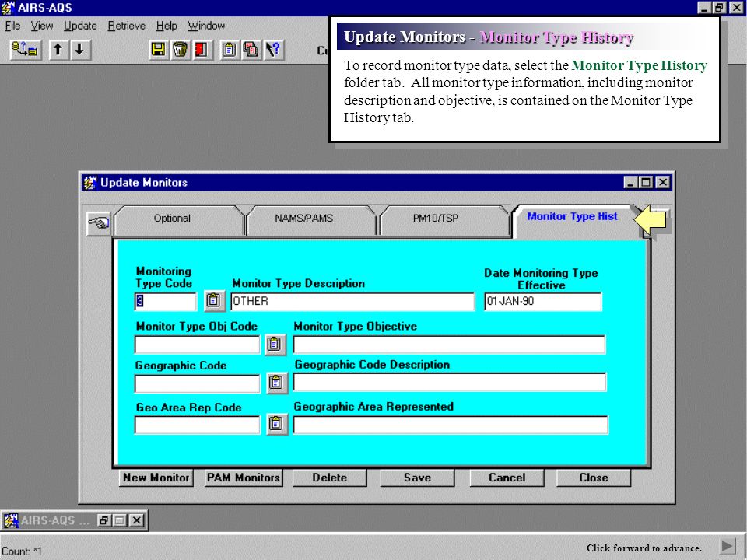This screenshot has height=560, width=747.
Task: Close the Update Monitors window with X
Action: pos(663,182)
